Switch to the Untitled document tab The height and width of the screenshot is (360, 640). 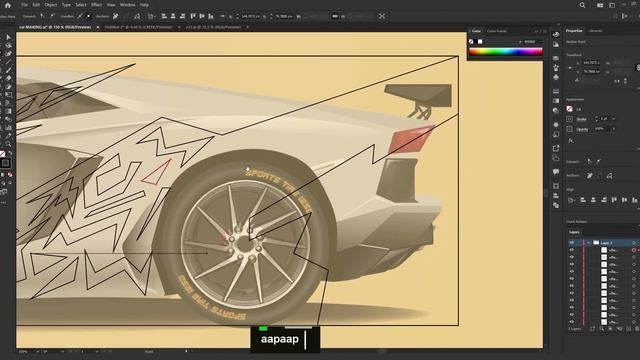tap(139, 27)
